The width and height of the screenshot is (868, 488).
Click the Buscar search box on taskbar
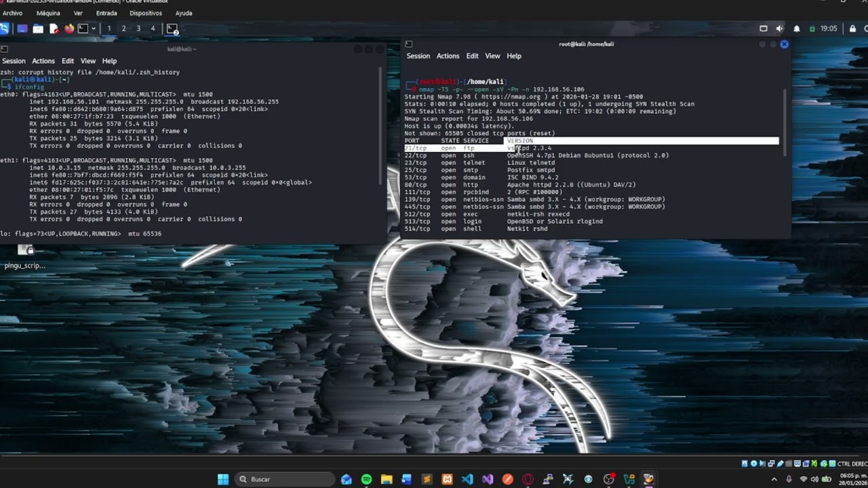(285, 479)
